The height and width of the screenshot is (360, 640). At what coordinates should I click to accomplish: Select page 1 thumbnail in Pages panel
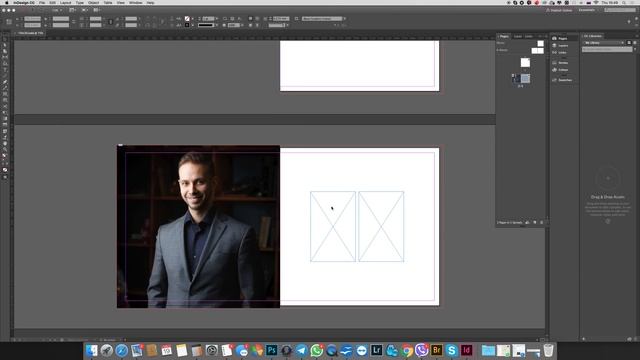525,62
